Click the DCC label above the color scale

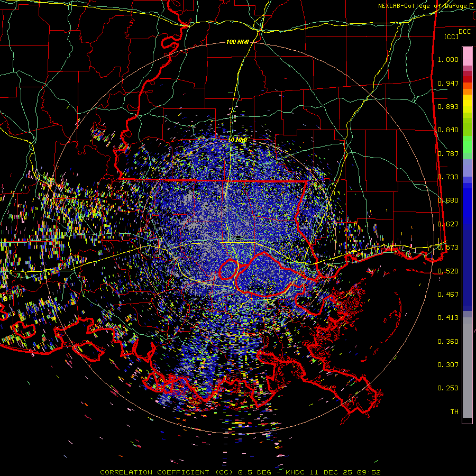(x=464, y=32)
